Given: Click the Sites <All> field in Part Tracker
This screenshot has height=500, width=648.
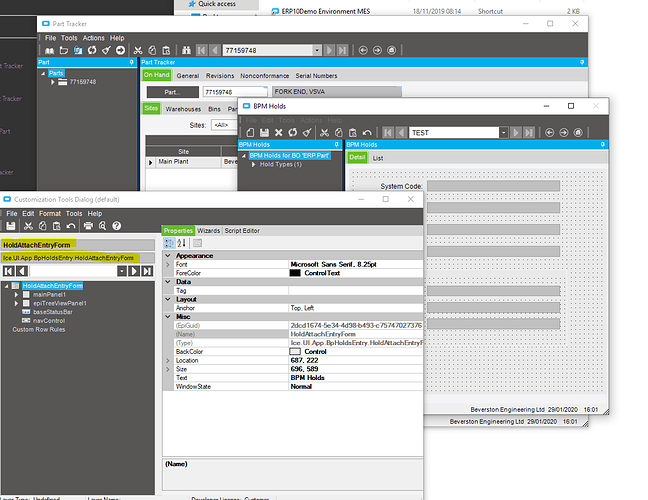Looking at the screenshot, I should [x=226, y=125].
